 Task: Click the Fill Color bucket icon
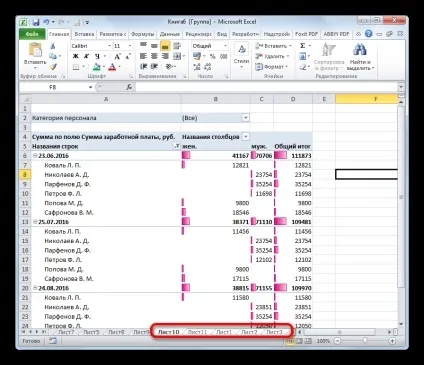96,67
